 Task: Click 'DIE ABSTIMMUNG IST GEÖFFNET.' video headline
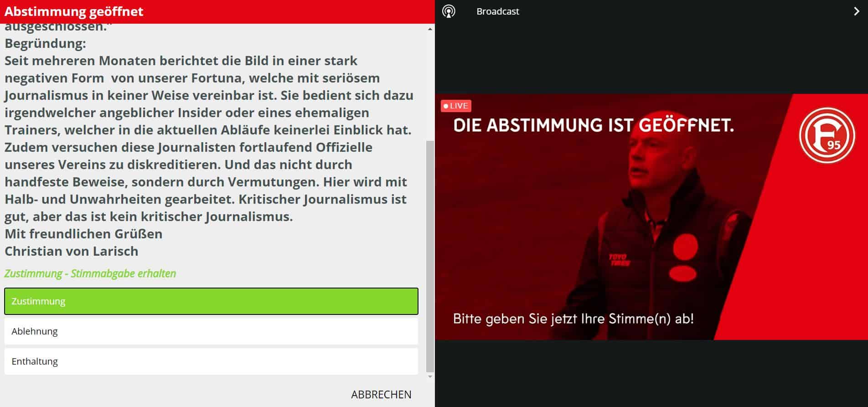click(594, 125)
